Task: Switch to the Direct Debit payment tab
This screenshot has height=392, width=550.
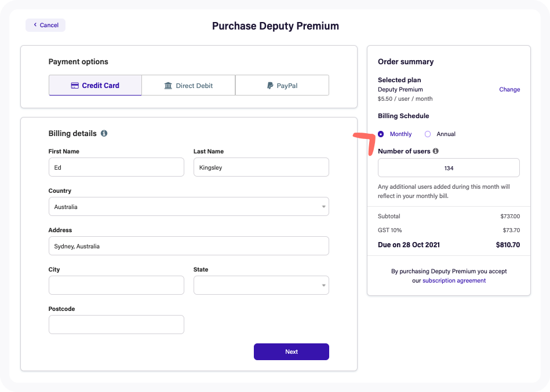Action: pos(188,85)
